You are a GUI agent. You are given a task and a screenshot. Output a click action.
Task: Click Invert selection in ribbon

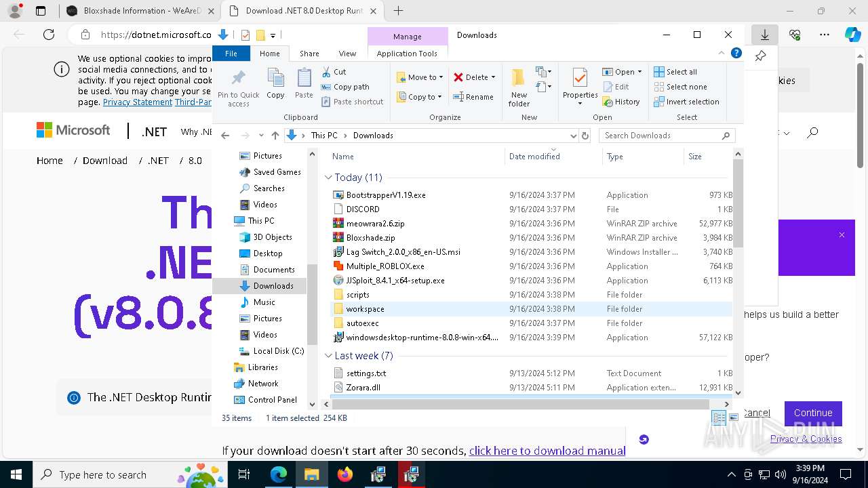click(x=686, y=102)
